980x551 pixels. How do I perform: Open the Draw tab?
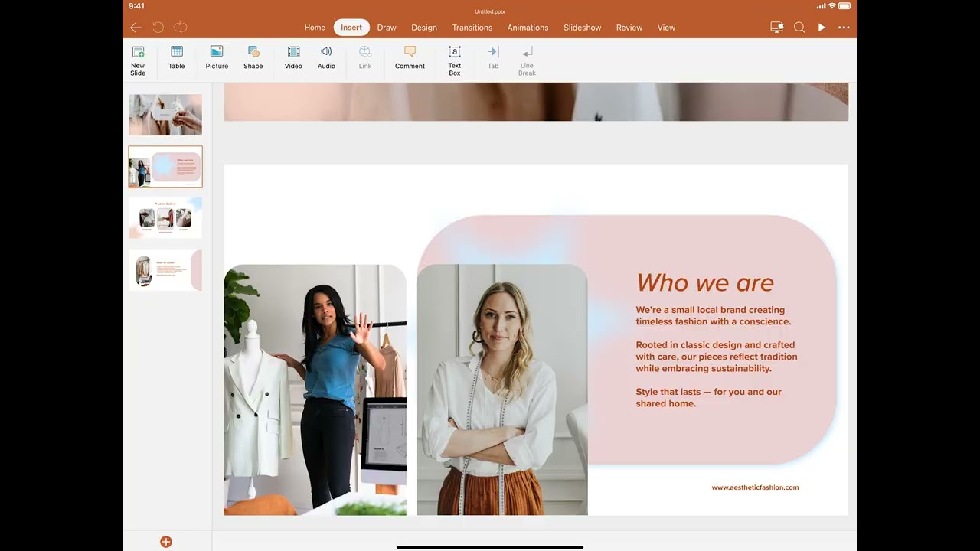tap(387, 28)
